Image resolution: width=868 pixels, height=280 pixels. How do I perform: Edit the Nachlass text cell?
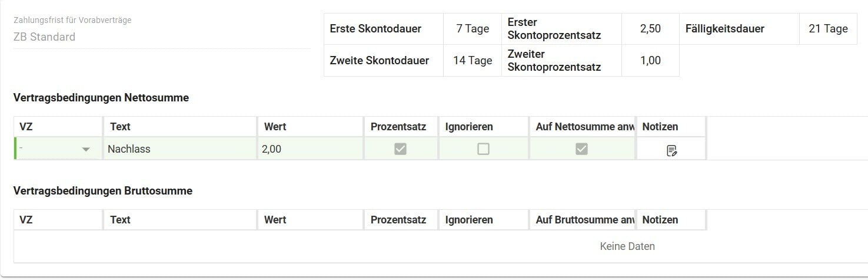click(x=180, y=149)
